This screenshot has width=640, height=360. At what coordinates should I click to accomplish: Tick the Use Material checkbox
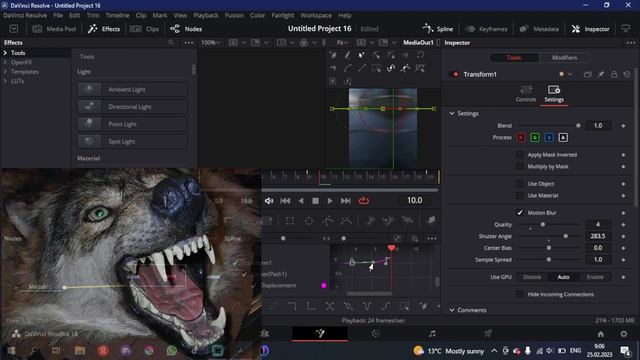[520, 196]
